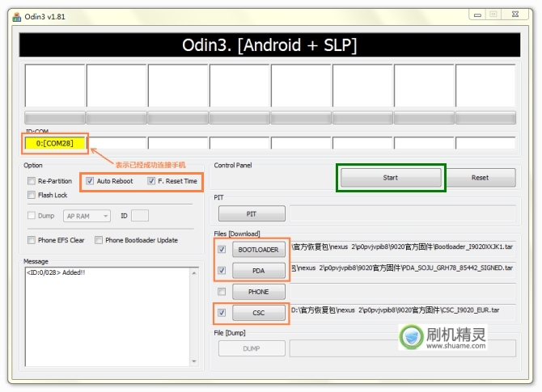Click the Odin3 title bar app icon
Screen dimensions: 542x392
17,17
